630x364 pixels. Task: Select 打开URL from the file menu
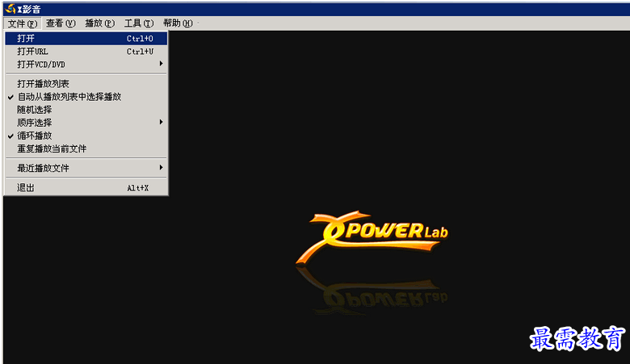[x=86, y=52]
